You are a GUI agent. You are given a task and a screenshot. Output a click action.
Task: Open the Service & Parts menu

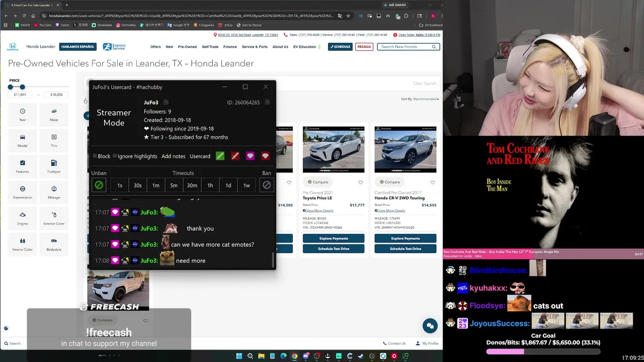(255, 47)
